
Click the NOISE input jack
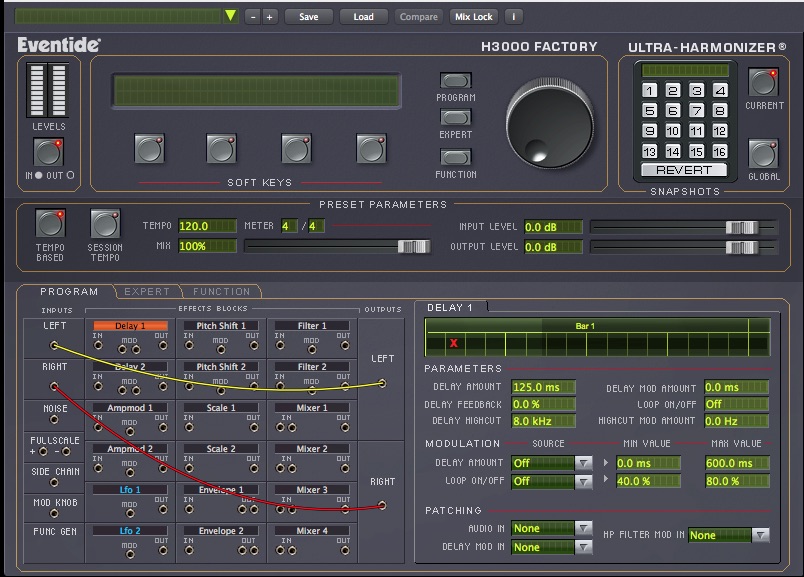click(54, 420)
